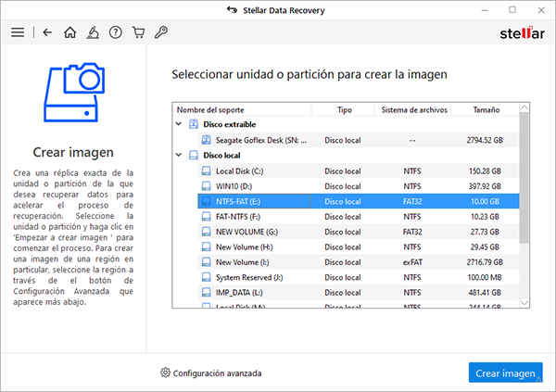Open the hamburger menu
556x392 pixels.
[x=17, y=32]
